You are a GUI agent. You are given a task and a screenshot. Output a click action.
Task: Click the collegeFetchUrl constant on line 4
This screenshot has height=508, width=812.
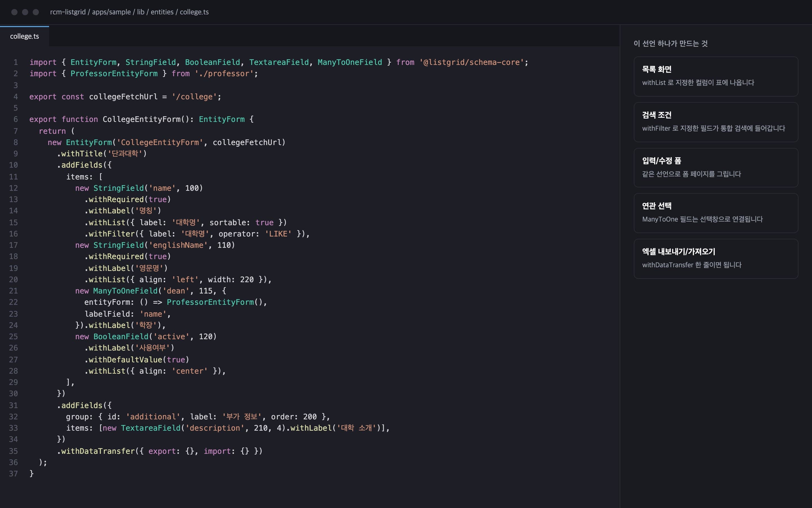coord(123,97)
